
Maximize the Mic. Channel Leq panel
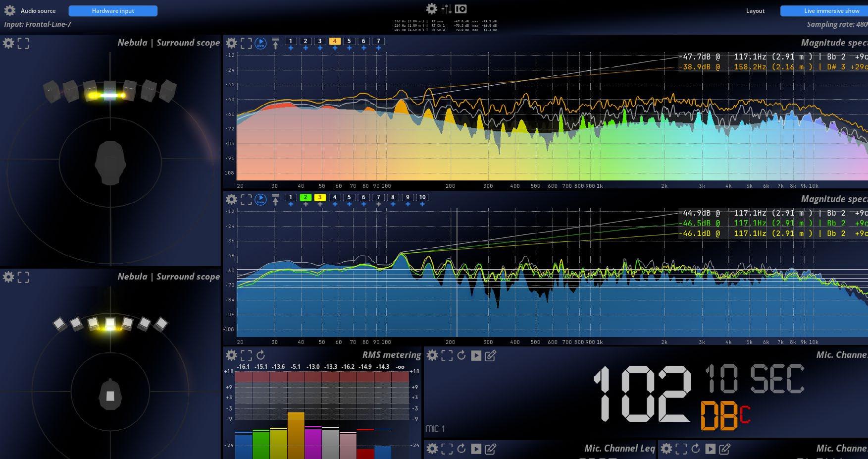[447, 449]
